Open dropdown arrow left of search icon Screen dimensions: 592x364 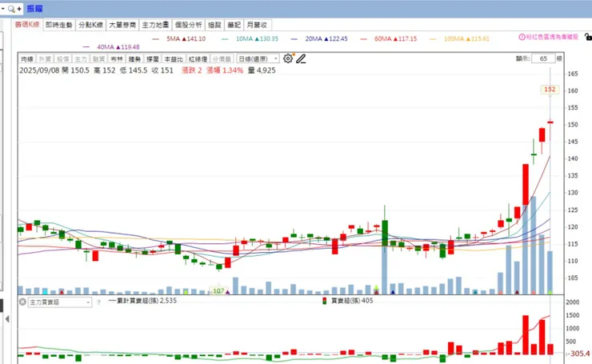pyautogui.click(x=3, y=9)
